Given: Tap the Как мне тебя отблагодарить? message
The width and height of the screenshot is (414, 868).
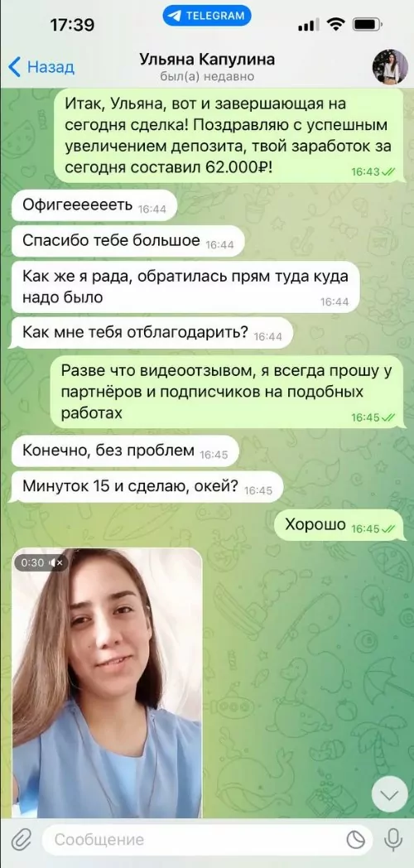Looking at the screenshot, I should pos(152,333).
